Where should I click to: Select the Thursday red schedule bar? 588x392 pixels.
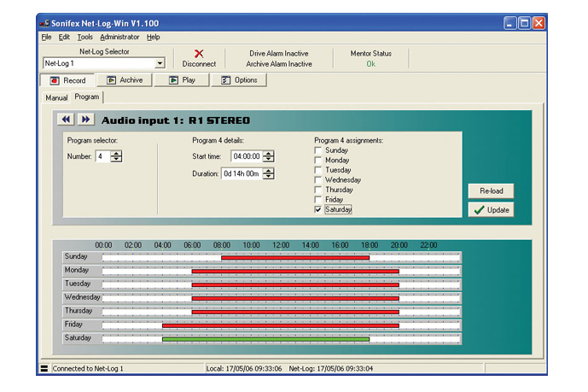pyautogui.click(x=295, y=312)
